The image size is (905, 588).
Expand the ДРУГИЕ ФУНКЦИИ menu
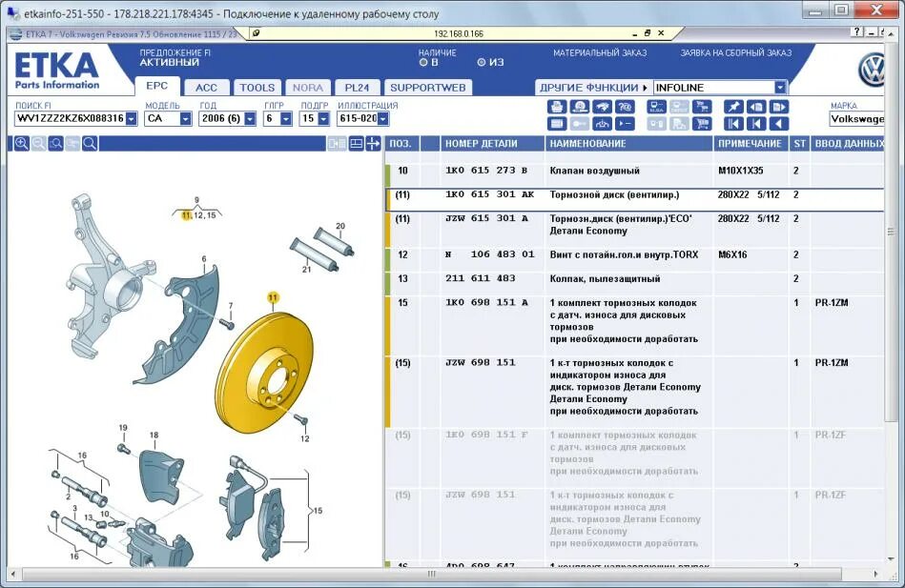tap(593, 88)
